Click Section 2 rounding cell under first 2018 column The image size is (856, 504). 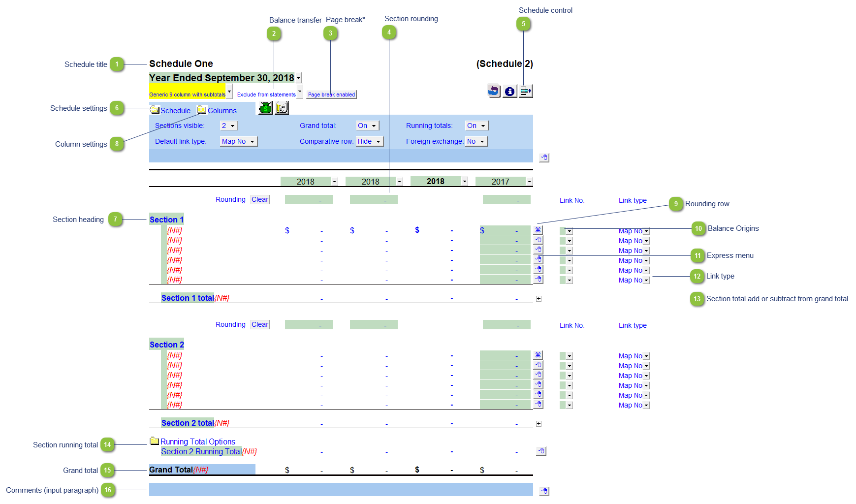coord(309,324)
